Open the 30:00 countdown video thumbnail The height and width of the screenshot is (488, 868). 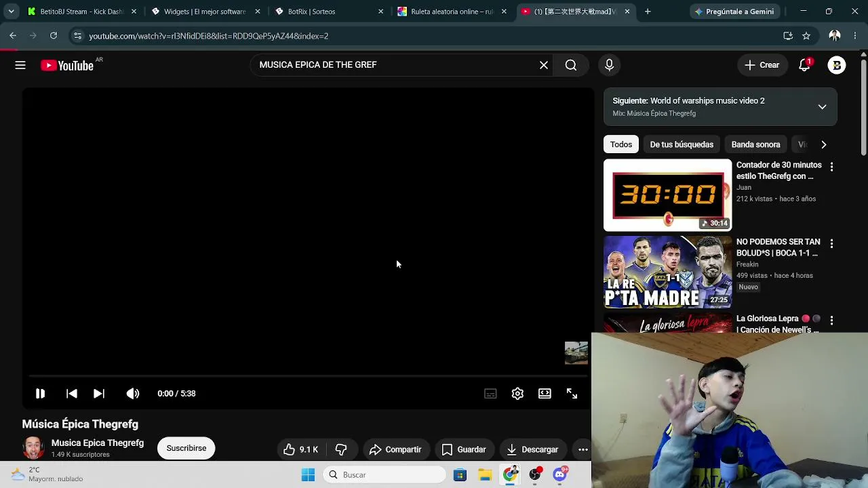(668, 195)
